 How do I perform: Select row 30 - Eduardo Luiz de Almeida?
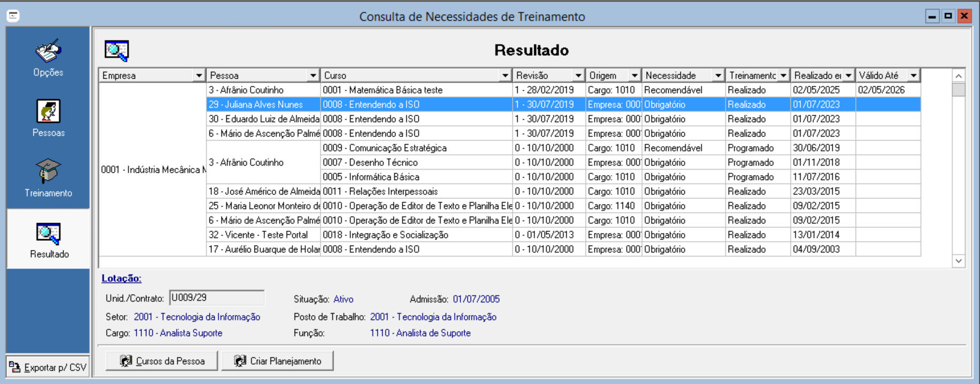pos(263,119)
